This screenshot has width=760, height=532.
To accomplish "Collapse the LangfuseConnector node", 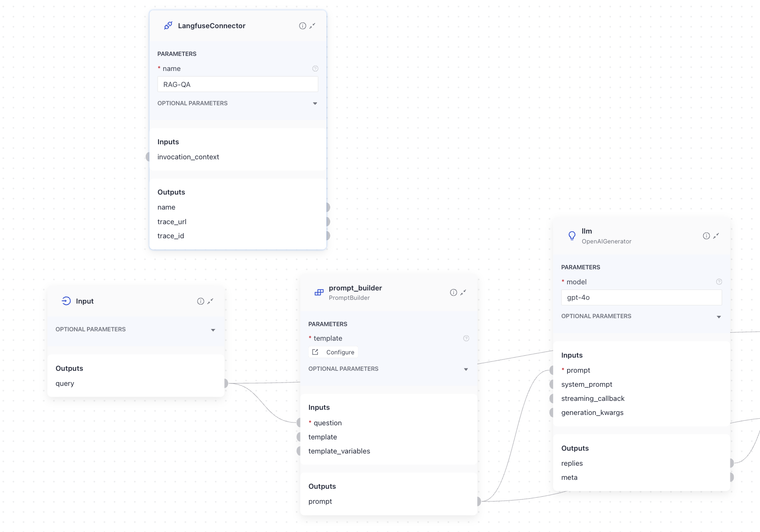I will tap(312, 26).
